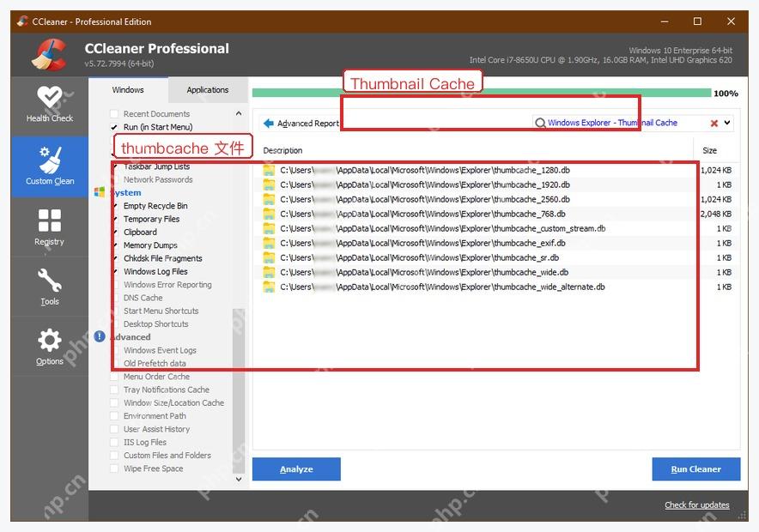
Task: Select the Windows Error Reporting item
Action: click(167, 284)
